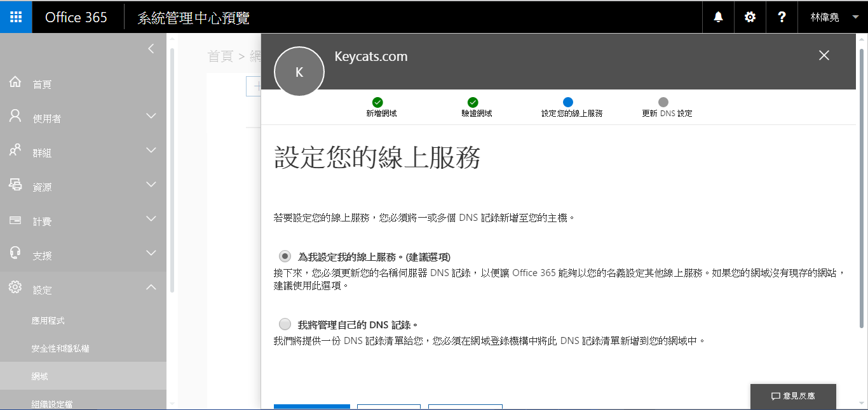Image resolution: width=868 pixels, height=410 pixels.
Task: Expand the 群組 menu chevron
Action: pos(151,150)
